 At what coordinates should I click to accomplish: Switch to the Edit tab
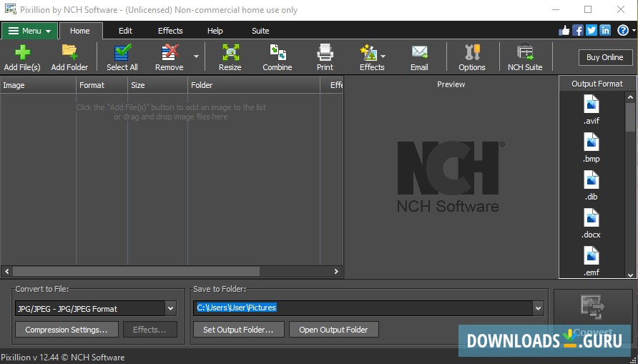pos(125,31)
